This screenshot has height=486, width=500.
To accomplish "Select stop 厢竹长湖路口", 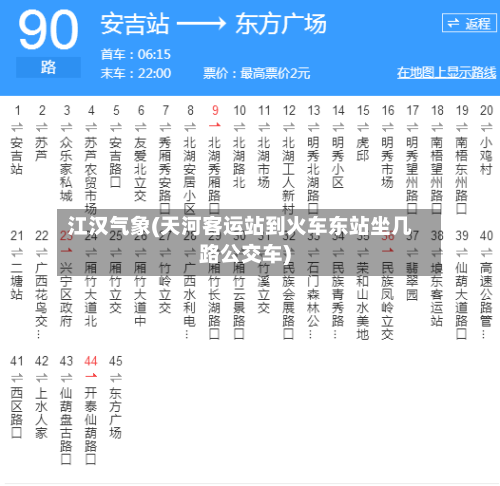I will point(214,301).
